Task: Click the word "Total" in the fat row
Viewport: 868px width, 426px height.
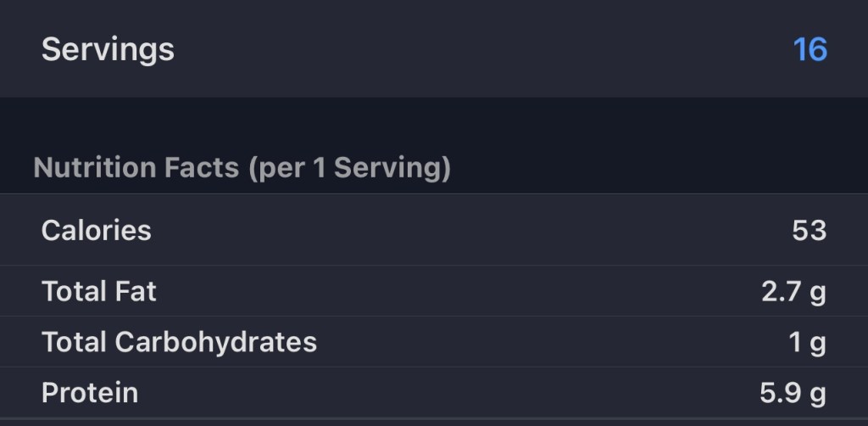Action: click(x=73, y=291)
